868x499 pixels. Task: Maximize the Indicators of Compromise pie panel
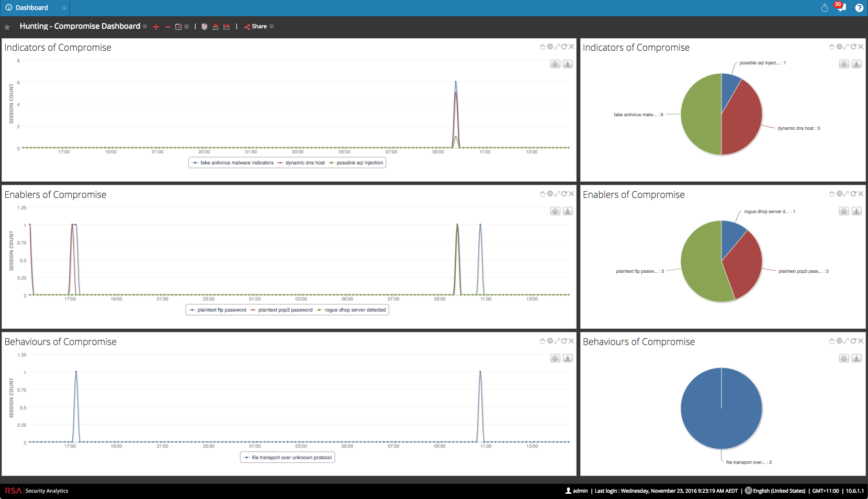(846, 47)
